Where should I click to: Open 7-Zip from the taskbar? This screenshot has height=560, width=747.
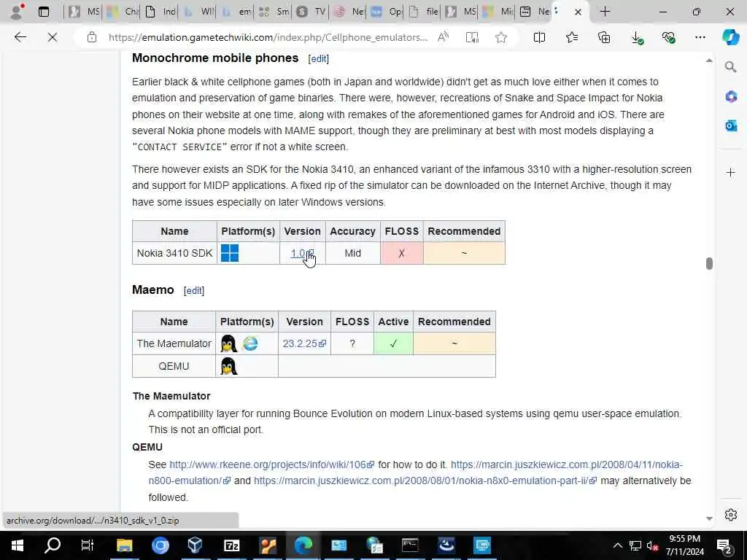(x=231, y=545)
